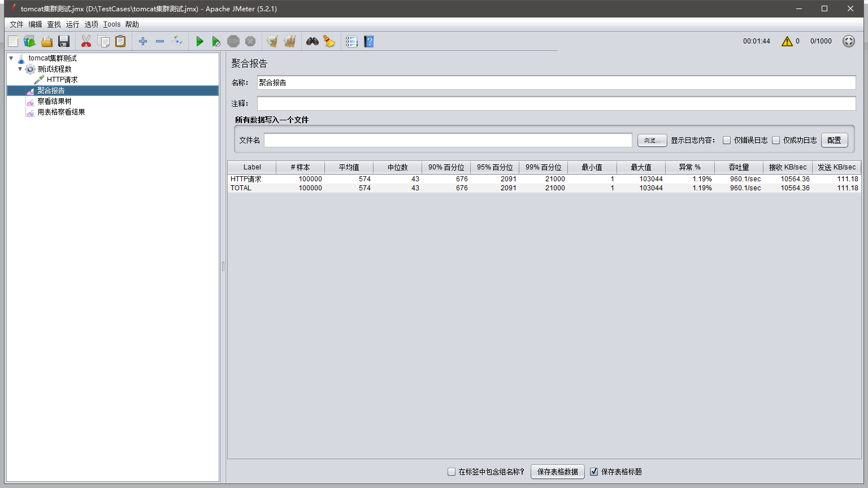
Task: Open the 运行 menu
Action: pyautogui.click(x=72, y=24)
